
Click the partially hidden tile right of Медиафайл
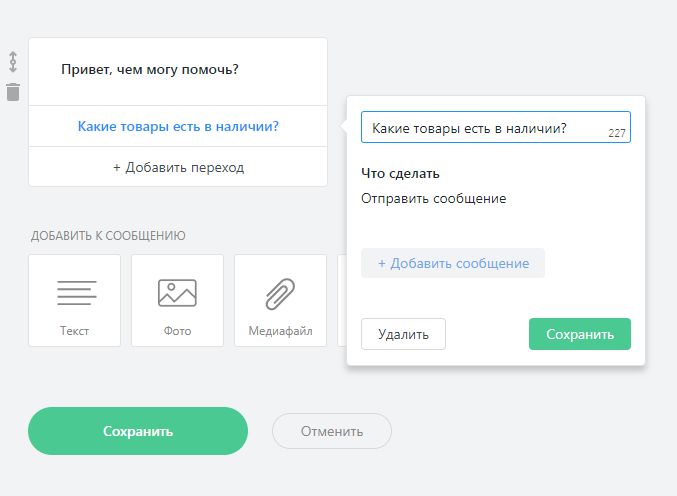(341, 300)
